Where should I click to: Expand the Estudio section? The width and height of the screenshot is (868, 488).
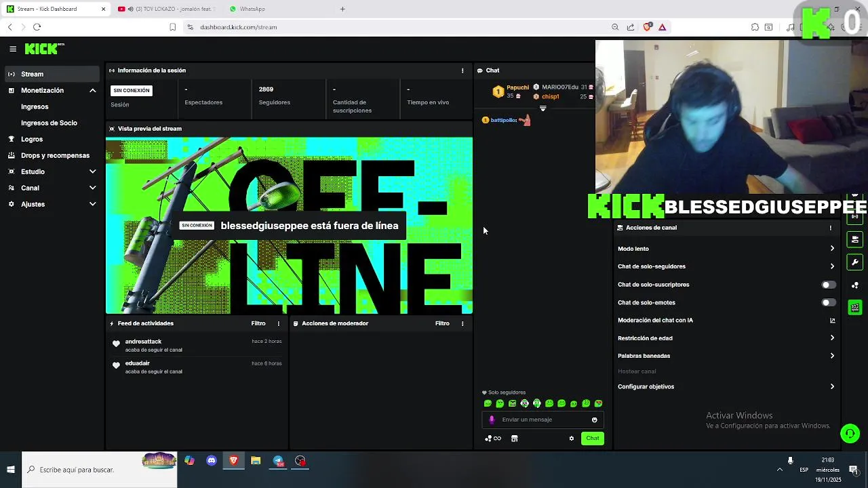click(x=92, y=171)
